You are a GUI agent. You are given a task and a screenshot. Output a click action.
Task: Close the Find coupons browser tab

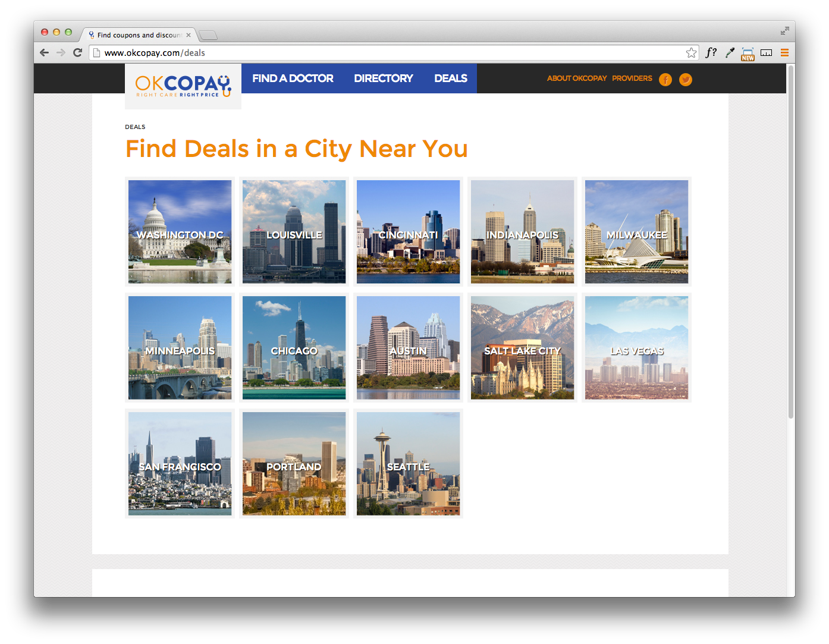189,35
